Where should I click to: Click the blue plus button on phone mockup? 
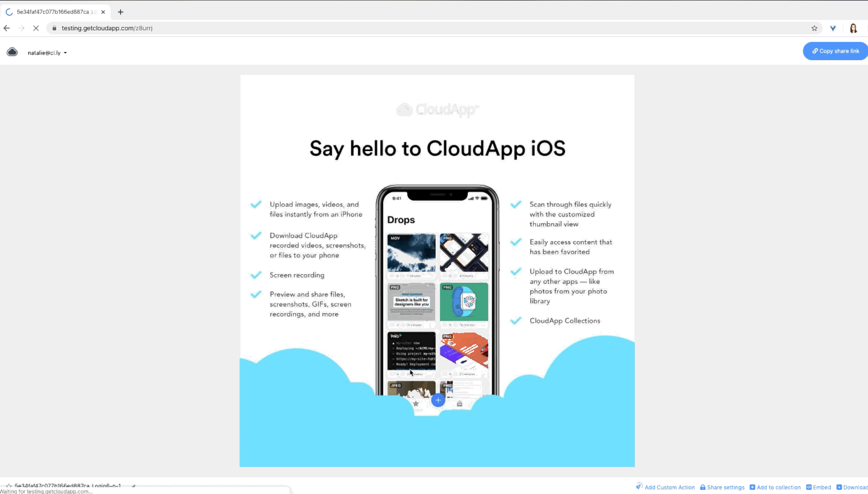(438, 400)
